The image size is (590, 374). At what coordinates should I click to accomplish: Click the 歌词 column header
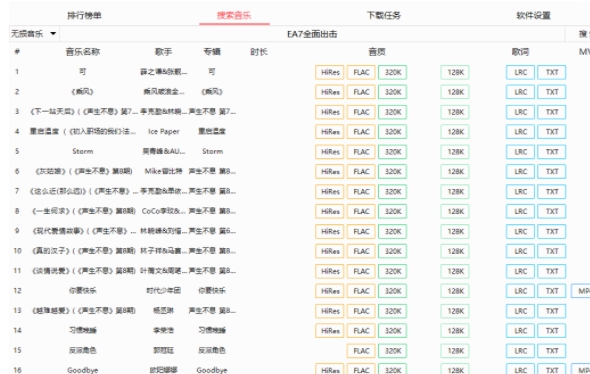[x=520, y=52]
